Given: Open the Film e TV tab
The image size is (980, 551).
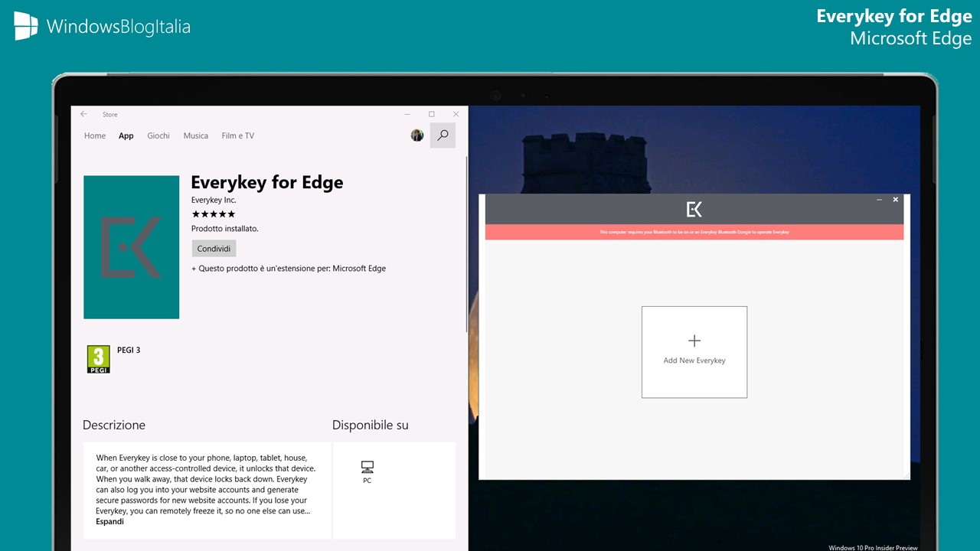Looking at the screenshot, I should 238,135.
